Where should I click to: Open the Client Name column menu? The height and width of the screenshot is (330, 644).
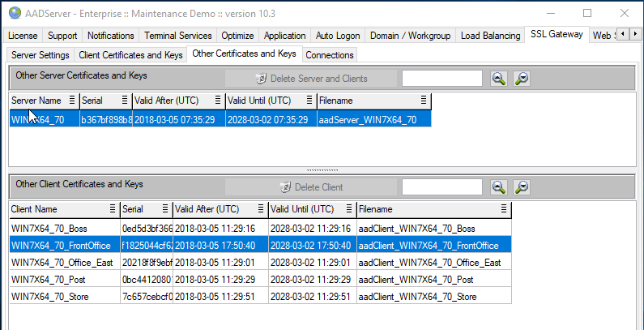(x=113, y=209)
